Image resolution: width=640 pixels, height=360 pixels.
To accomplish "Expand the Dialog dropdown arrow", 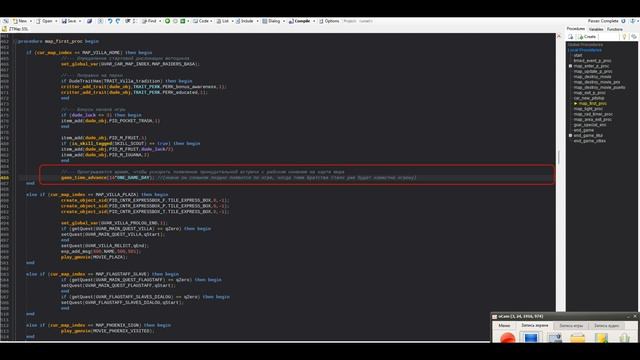I will click(x=284, y=21).
